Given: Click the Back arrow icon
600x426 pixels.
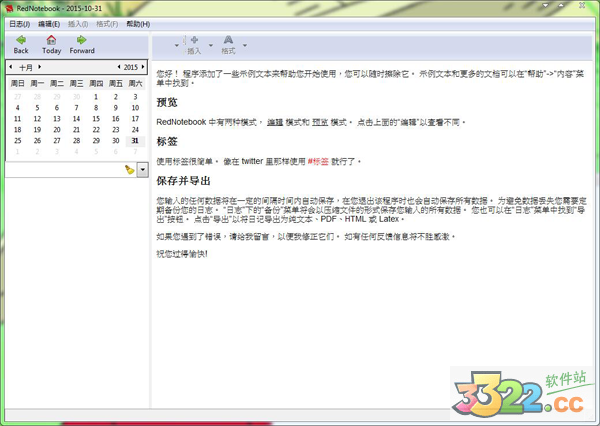Looking at the screenshot, I should coord(21,40).
